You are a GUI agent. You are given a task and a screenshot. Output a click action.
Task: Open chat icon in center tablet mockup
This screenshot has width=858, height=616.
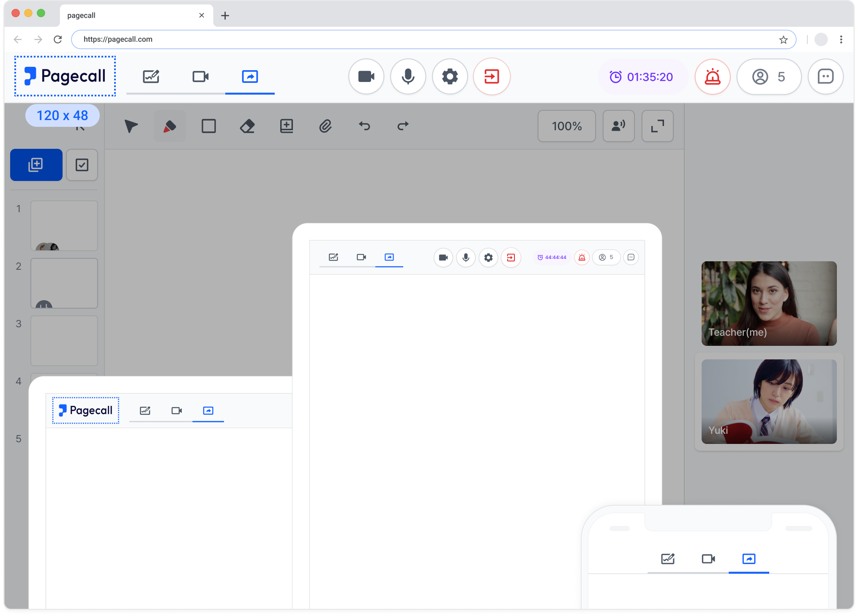pos(631,257)
